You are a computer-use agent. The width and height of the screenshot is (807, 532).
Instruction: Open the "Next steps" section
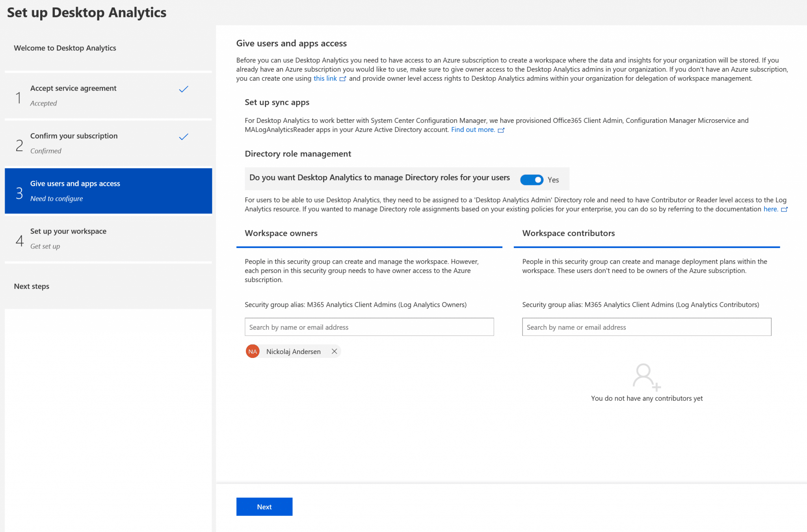tap(32, 286)
